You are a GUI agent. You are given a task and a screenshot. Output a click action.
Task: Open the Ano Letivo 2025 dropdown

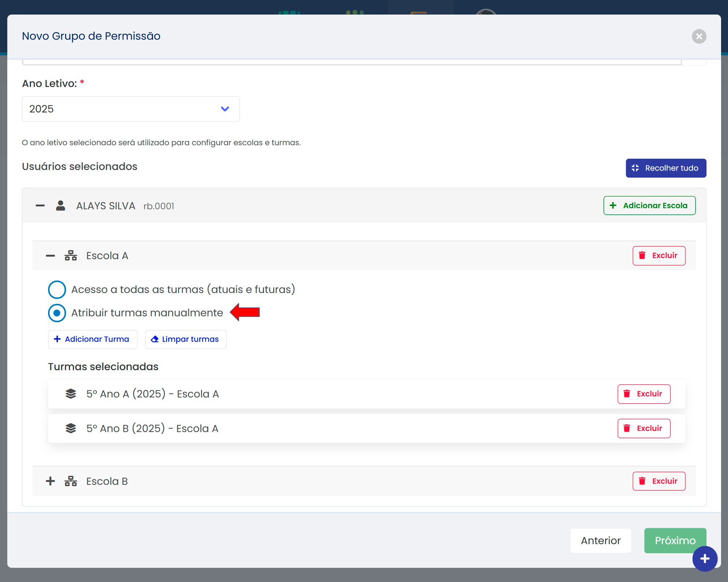coord(131,109)
